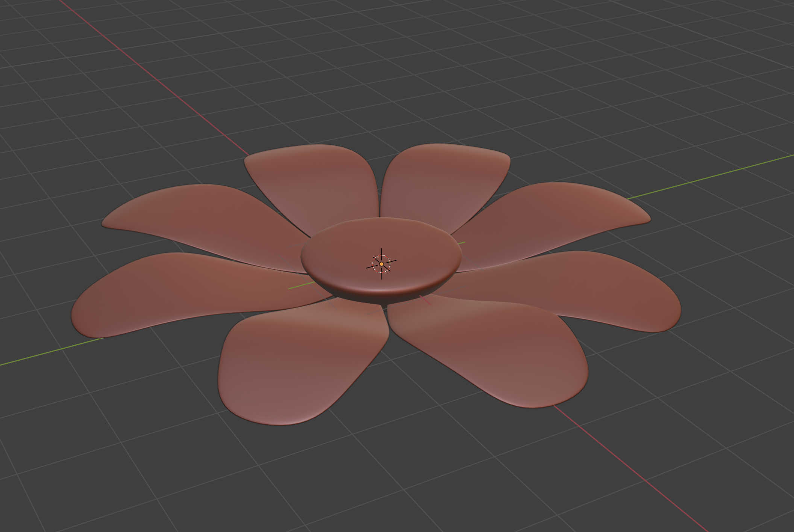Click the 3D cursor crosshair on the flower
794x532 pixels.
(x=382, y=264)
